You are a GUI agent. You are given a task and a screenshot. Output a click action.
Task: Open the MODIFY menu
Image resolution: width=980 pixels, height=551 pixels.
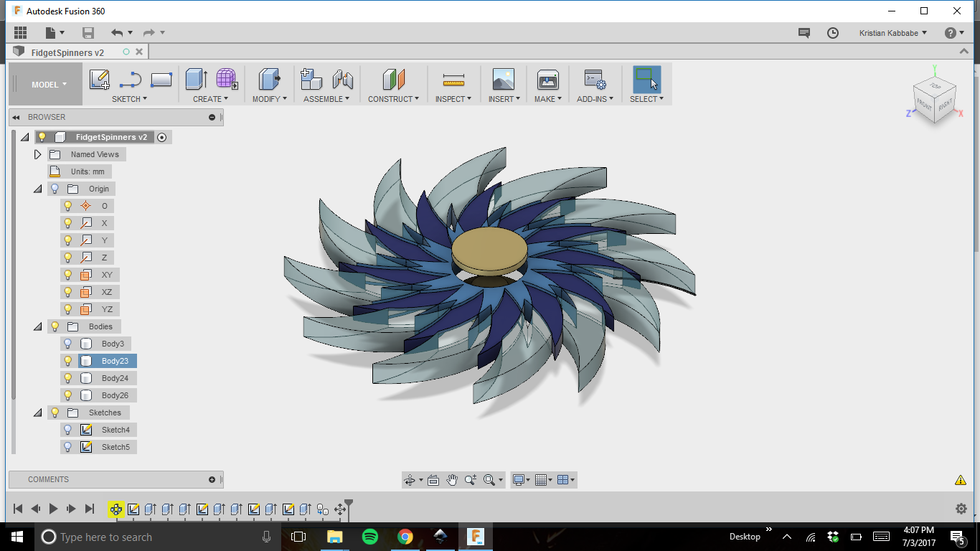click(269, 99)
